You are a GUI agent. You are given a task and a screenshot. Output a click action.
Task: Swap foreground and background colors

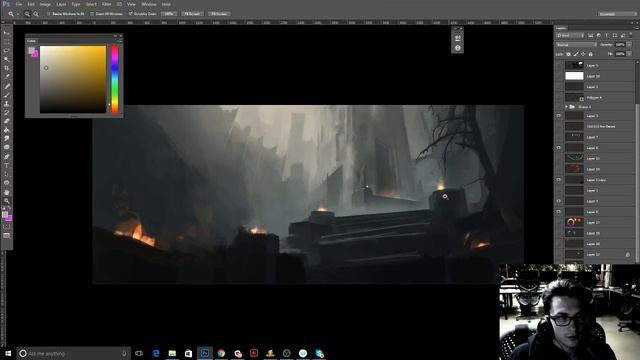10,209
